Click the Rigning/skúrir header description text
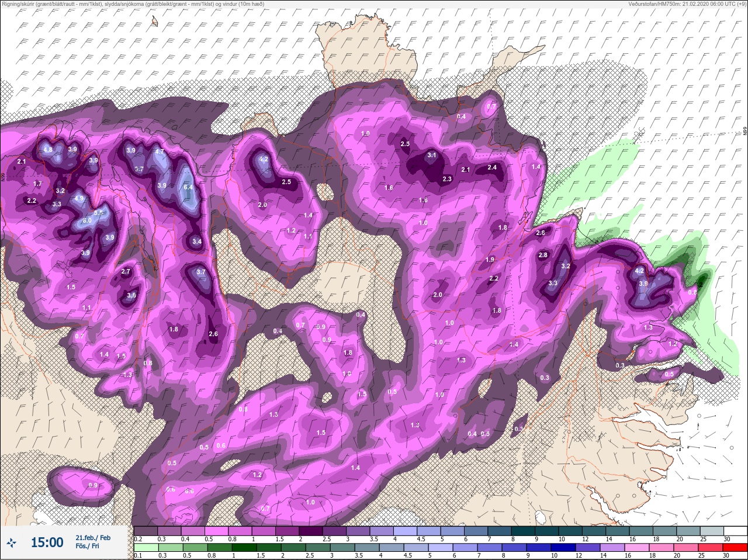 tap(133, 4)
